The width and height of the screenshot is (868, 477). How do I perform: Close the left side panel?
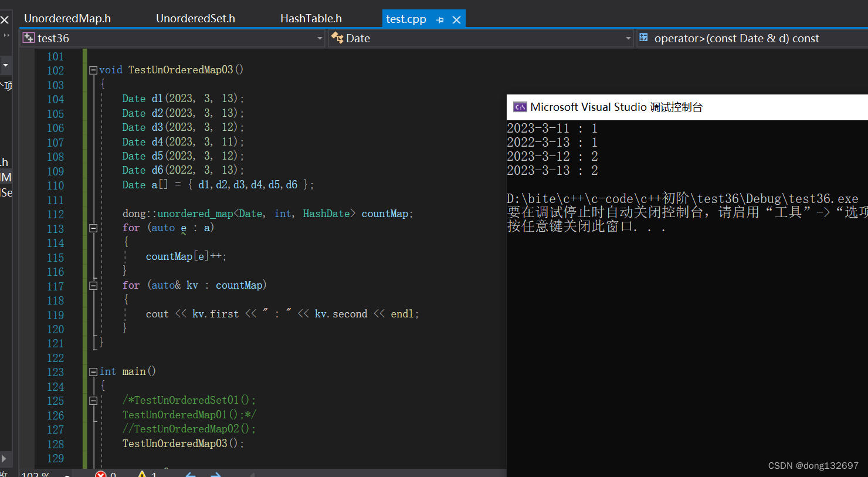point(4,20)
